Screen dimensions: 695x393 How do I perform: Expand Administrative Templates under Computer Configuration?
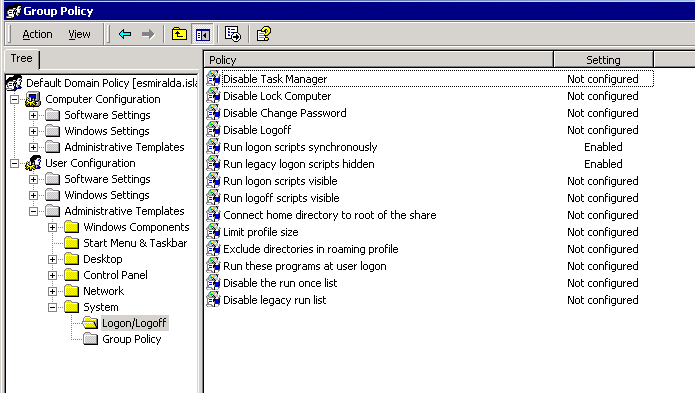pos(34,147)
